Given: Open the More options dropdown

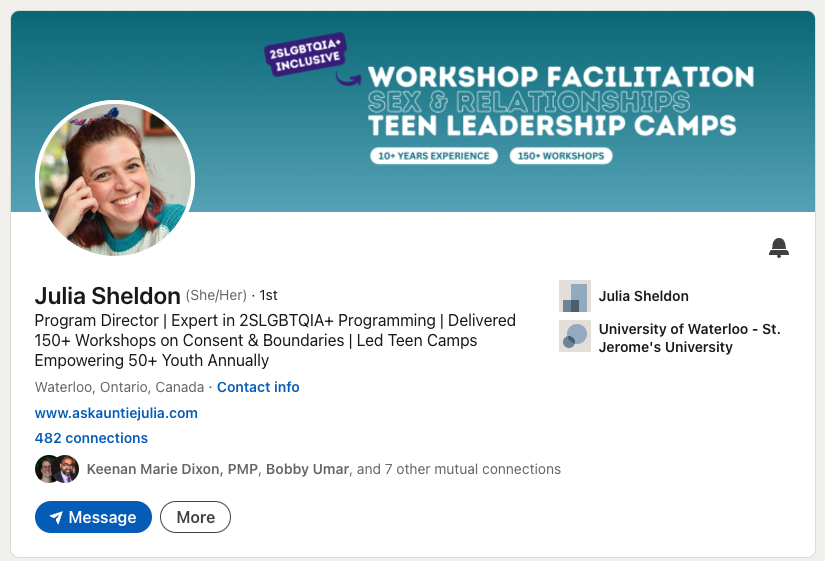Looking at the screenshot, I should tap(195, 517).
